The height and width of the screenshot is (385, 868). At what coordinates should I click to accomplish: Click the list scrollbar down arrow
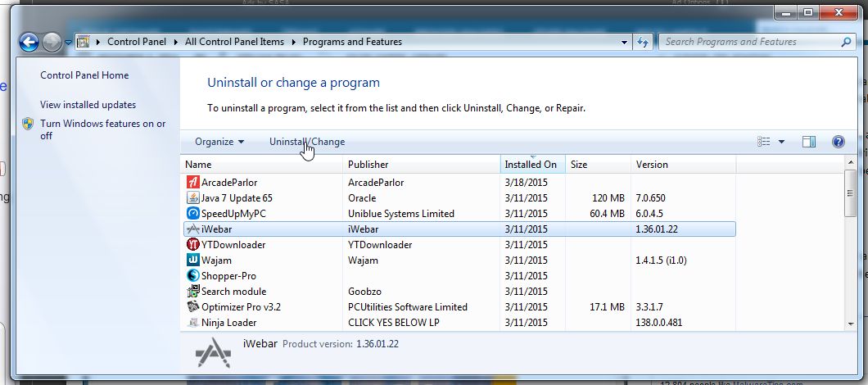click(851, 324)
